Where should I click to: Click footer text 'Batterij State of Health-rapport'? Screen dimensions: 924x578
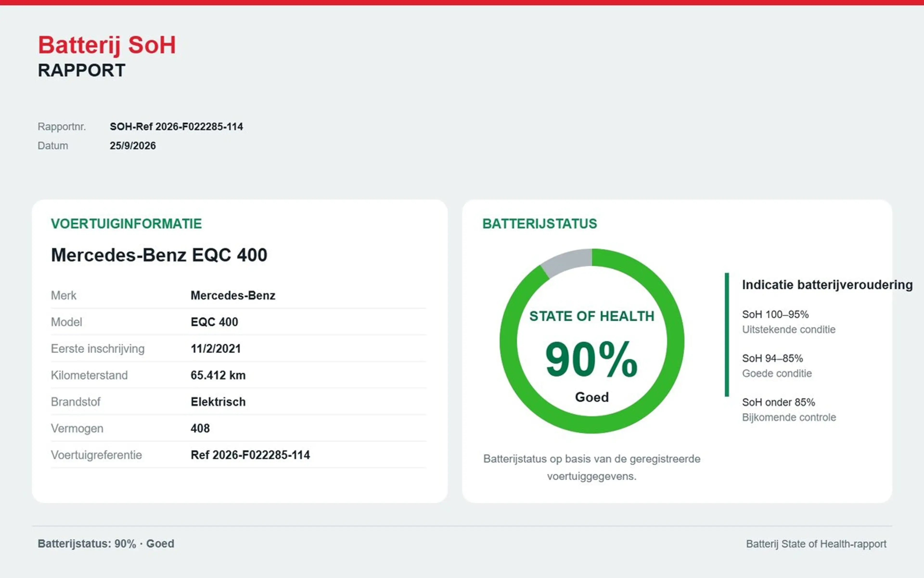816,544
